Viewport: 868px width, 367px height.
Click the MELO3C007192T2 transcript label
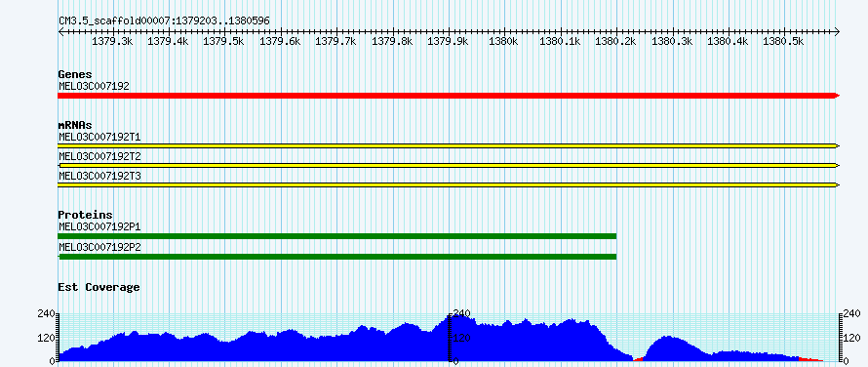click(99, 156)
